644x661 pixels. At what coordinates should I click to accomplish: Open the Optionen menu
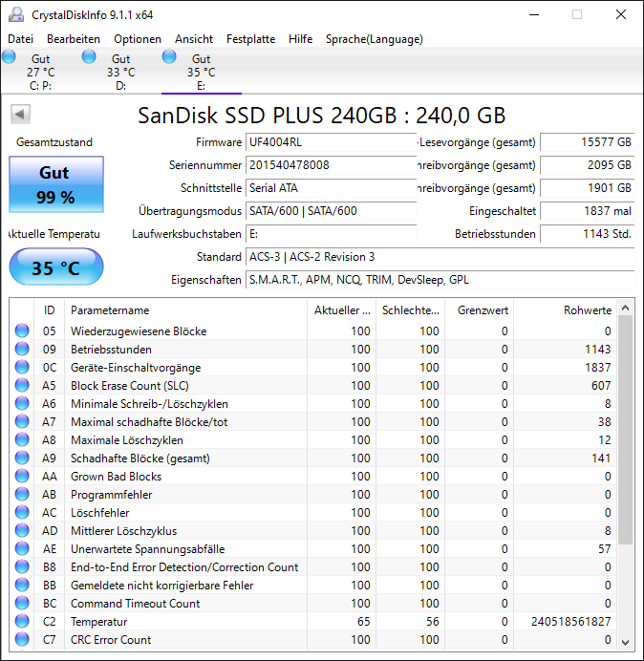click(x=138, y=39)
